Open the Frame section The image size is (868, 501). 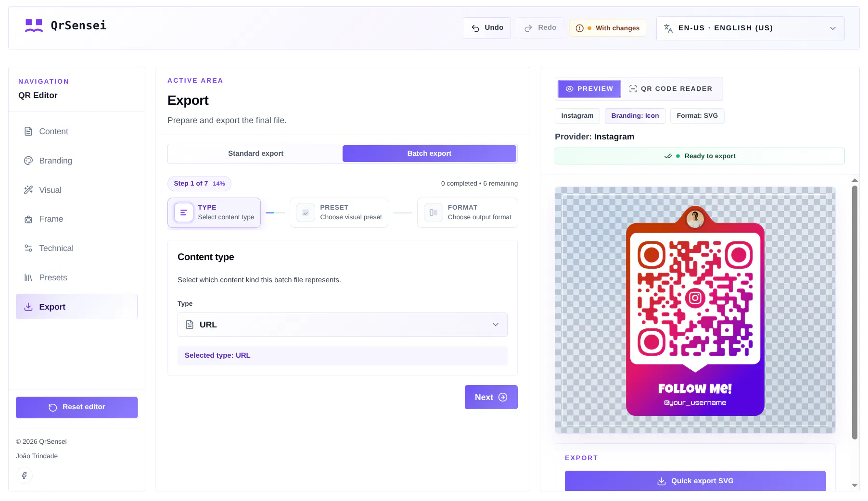(77, 219)
